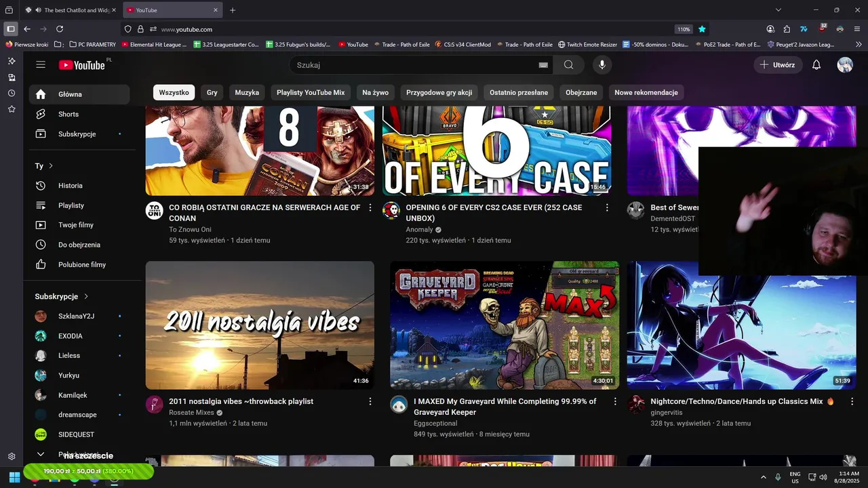
Task: Open SzklanaY2J subscription channel
Action: tap(79, 316)
